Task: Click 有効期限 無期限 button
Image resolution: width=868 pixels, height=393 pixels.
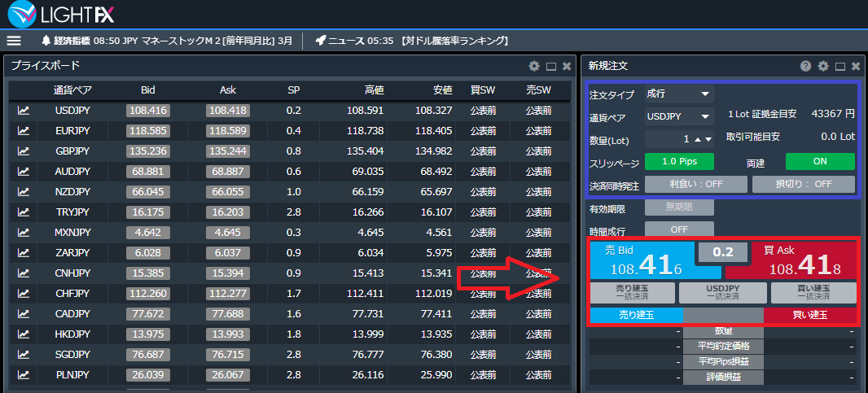Action: pyautogui.click(x=679, y=207)
